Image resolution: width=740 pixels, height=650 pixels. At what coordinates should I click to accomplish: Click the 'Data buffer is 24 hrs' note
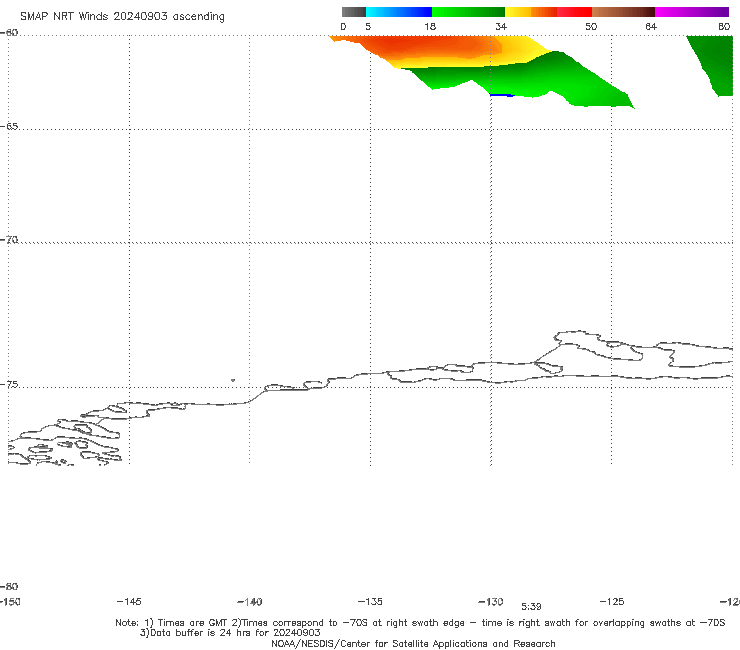[230, 633]
